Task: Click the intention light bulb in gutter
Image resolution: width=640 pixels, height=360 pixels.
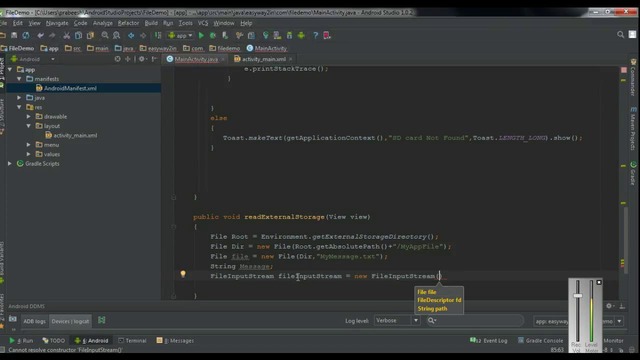Action: tap(183, 274)
